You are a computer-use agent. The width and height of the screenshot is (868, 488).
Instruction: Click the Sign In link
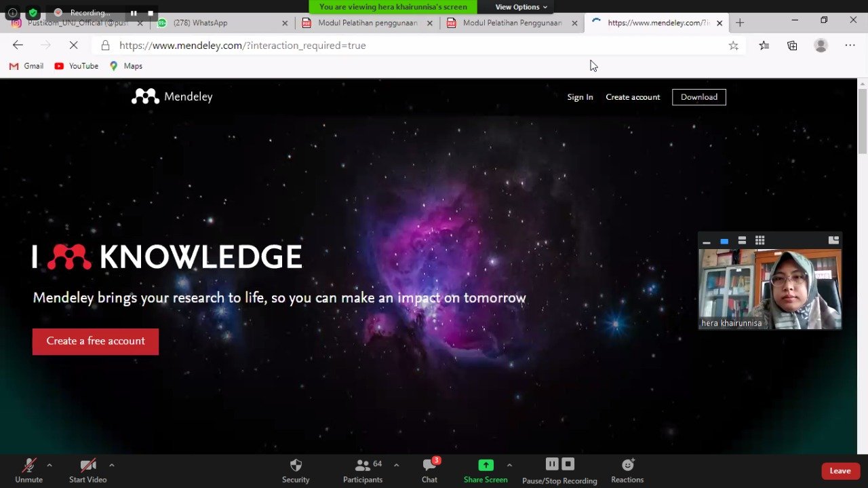click(x=580, y=97)
